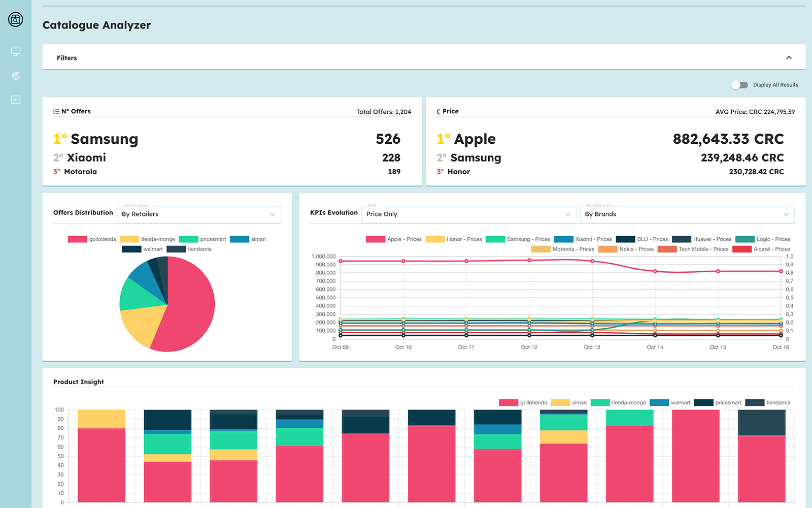The width and height of the screenshot is (812, 508).
Task: Toggle Apple - Prices line legend
Action: (394, 239)
